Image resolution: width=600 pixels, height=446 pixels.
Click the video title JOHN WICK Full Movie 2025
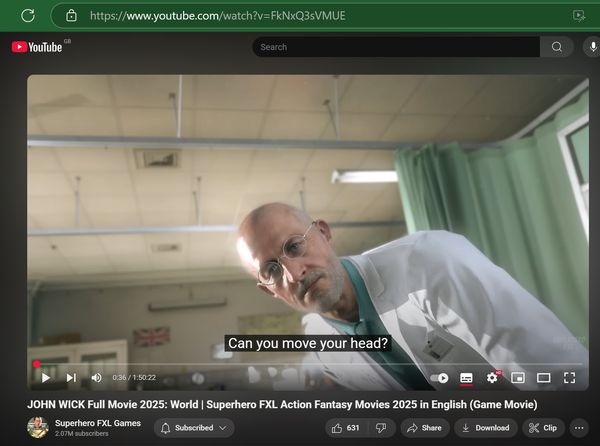282,404
